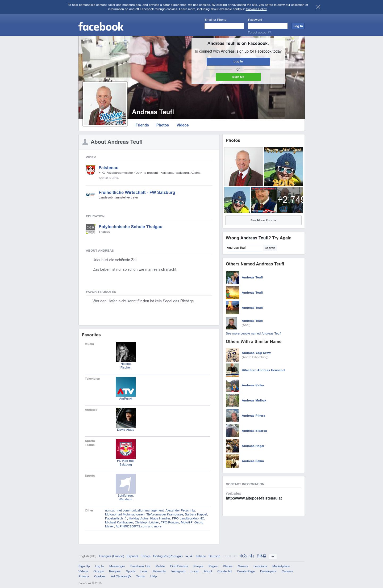Click the Password input field
The width and height of the screenshot is (383, 588).
268,26
